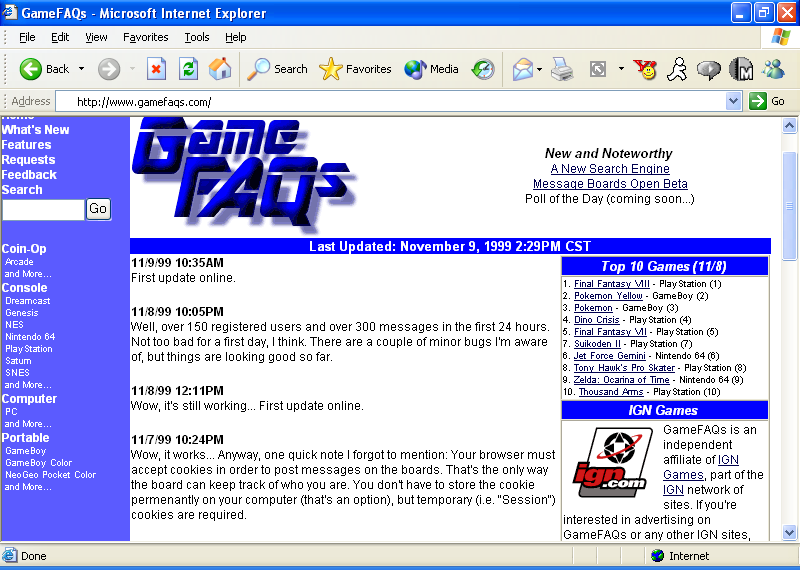Click the Yahoo smiley toolbar icon

[x=645, y=69]
